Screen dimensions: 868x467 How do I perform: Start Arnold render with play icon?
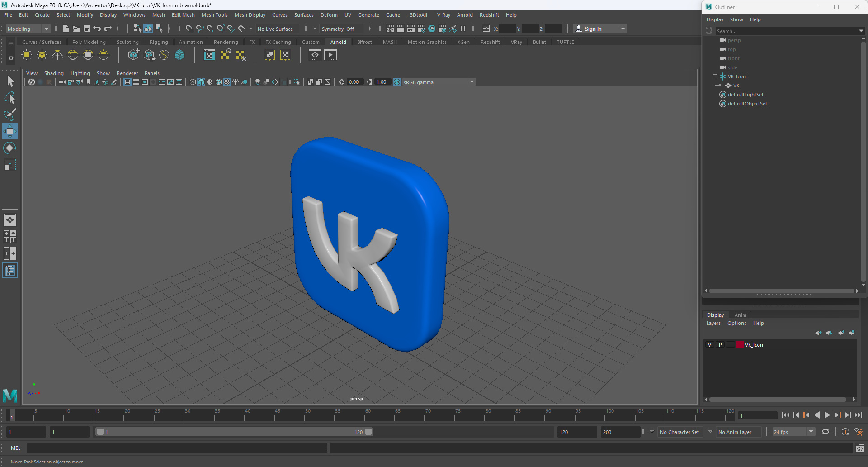coord(330,55)
